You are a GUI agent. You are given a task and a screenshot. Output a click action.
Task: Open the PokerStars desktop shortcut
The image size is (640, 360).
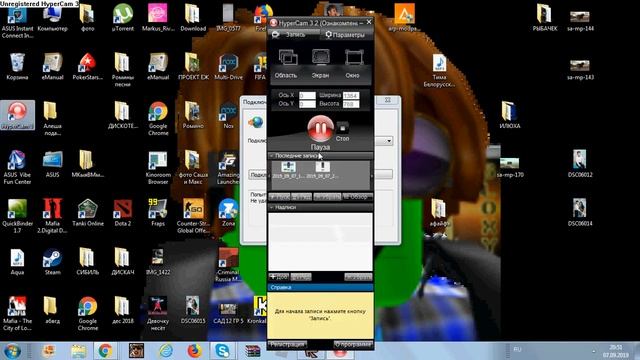(87, 67)
